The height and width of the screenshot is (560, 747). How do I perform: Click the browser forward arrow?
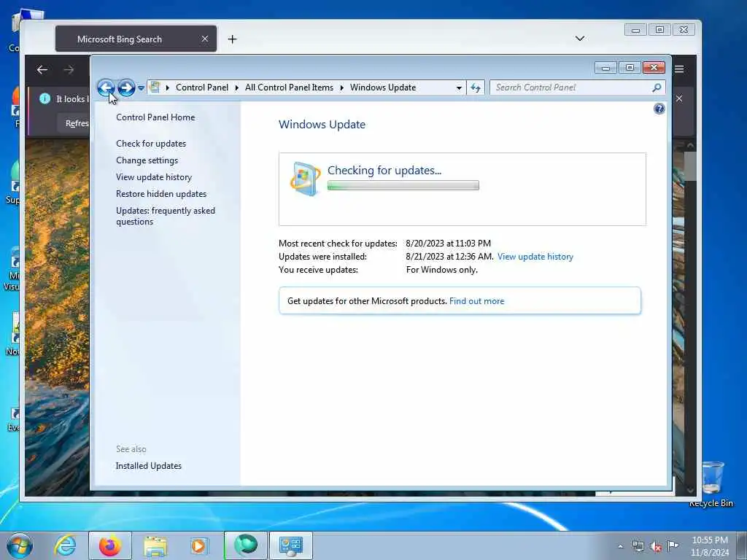[x=69, y=69]
